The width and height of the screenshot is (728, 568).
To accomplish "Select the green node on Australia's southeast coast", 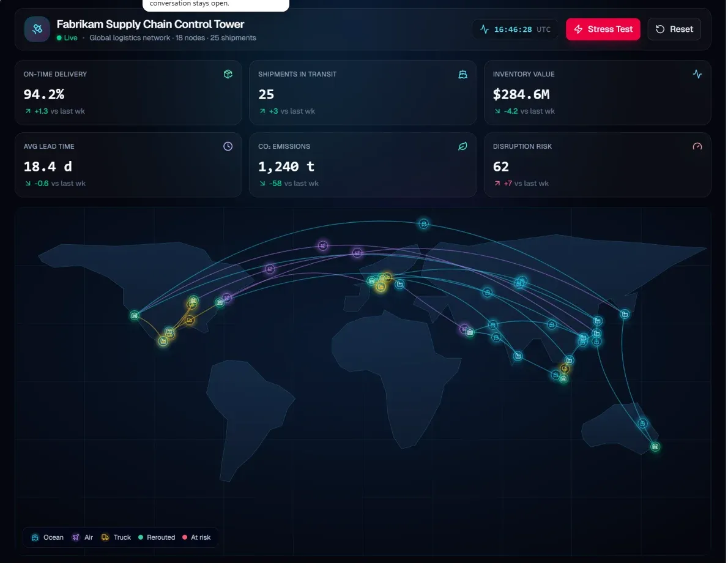I will tap(655, 447).
